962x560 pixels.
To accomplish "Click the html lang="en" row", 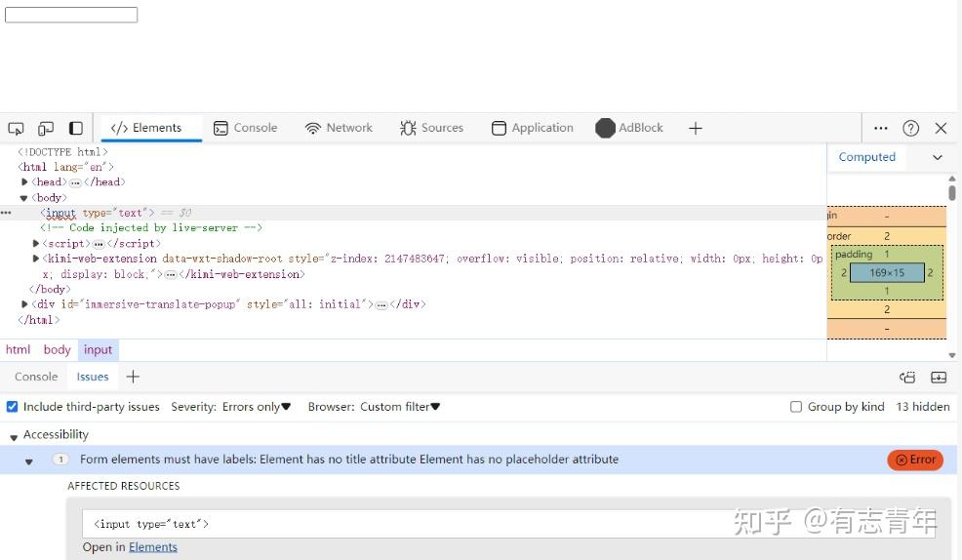I will click(65, 167).
